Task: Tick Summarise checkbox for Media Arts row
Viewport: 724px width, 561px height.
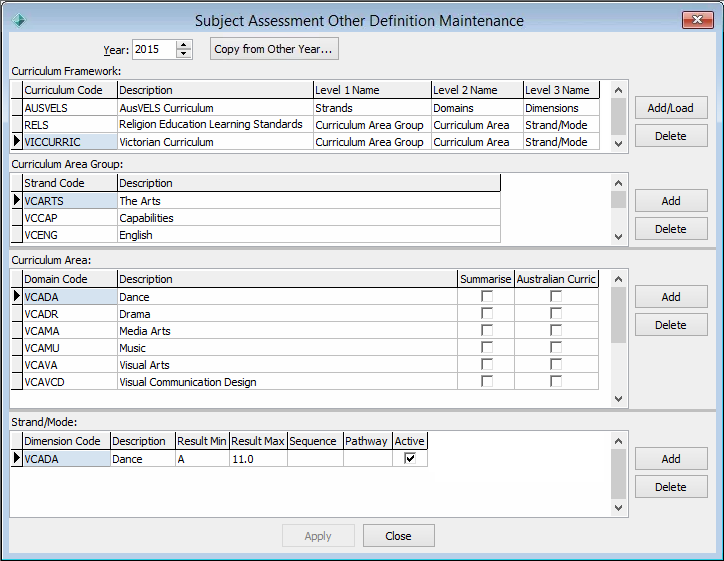Action: (487, 331)
